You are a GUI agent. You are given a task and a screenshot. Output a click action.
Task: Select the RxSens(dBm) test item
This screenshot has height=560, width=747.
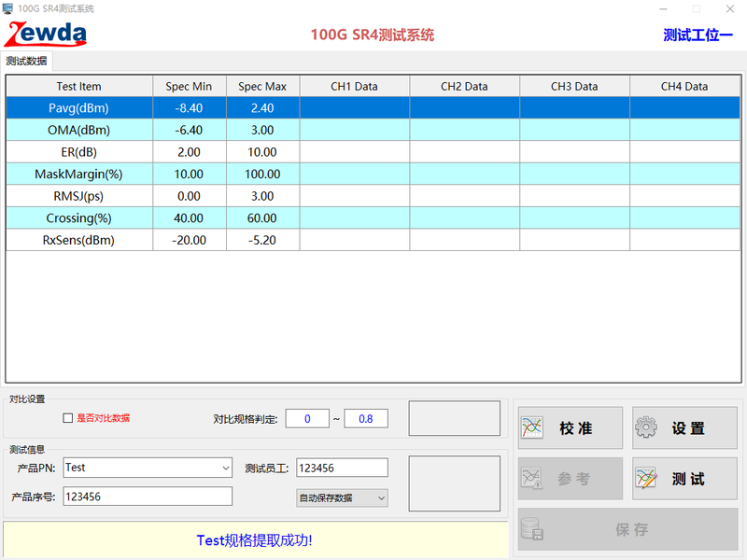point(78,240)
